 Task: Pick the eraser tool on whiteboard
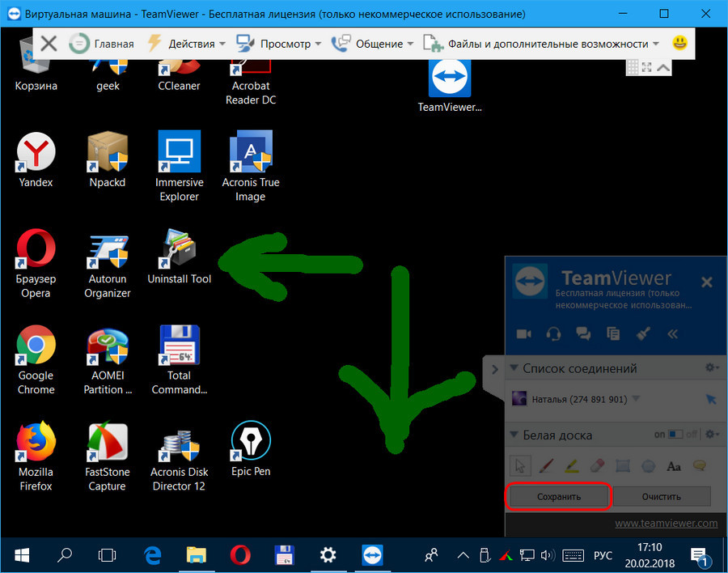click(597, 466)
